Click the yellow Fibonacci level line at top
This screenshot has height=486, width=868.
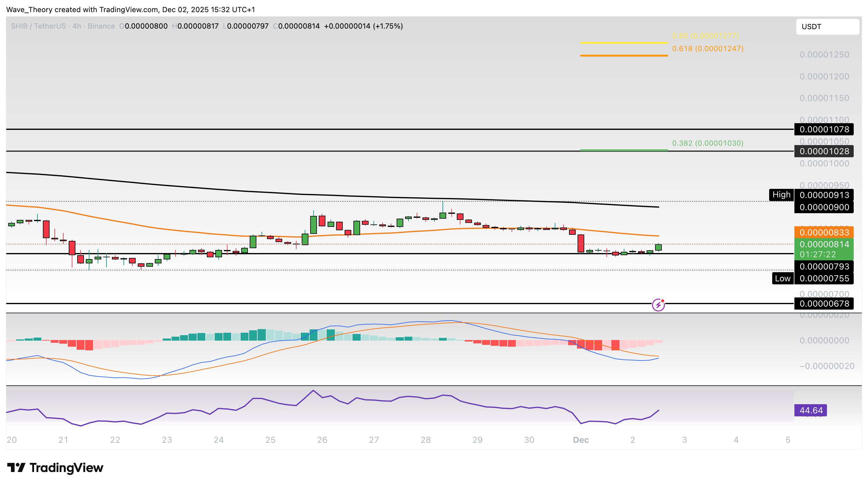[x=623, y=43]
